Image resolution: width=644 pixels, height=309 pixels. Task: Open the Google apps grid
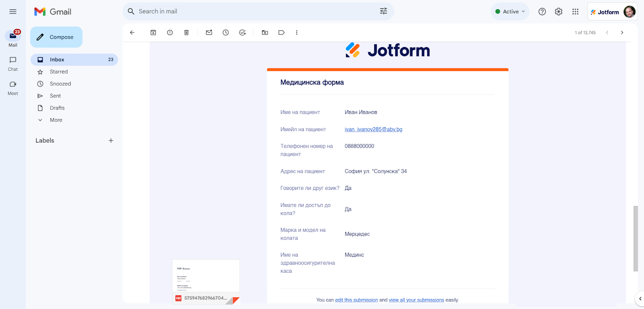tap(575, 12)
